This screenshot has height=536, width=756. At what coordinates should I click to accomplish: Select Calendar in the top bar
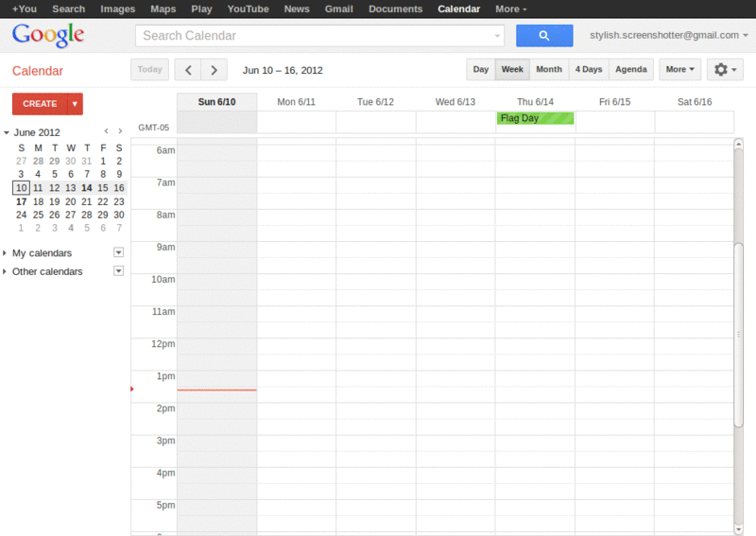(x=458, y=9)
